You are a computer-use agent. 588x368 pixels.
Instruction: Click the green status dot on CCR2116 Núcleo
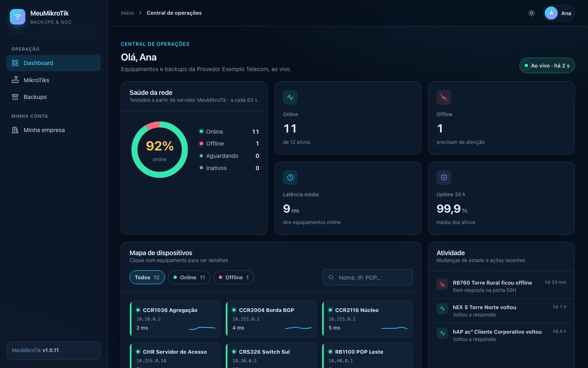(330, 310)
